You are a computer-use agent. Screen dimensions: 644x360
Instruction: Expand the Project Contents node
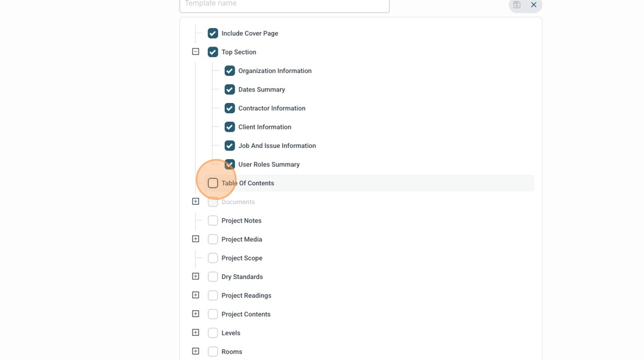click(195, 314)
